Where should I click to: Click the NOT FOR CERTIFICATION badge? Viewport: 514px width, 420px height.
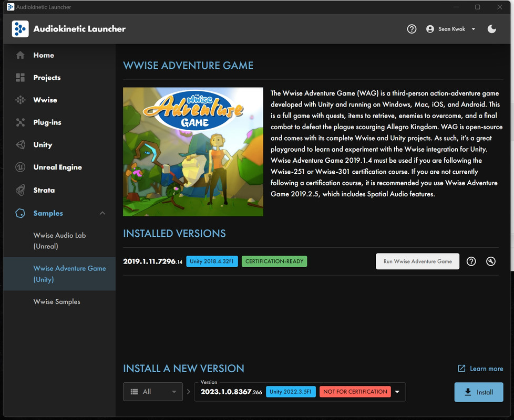click(355, 392)
